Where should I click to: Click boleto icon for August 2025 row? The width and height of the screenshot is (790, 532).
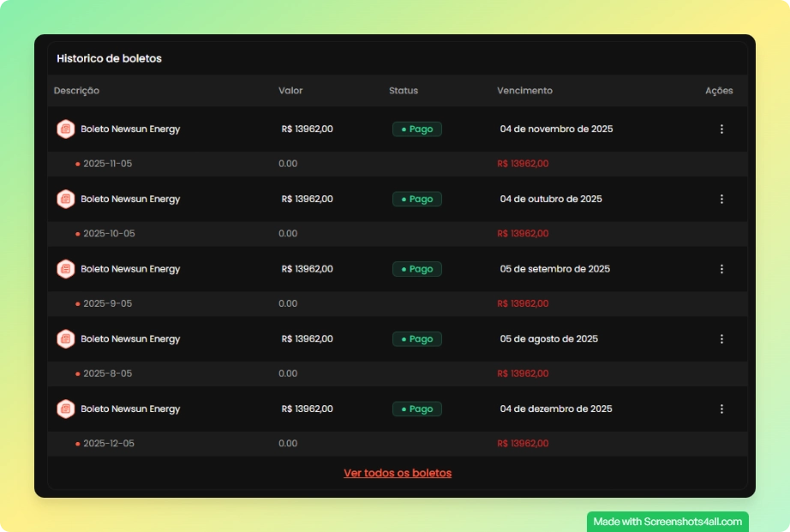[66, 339]
